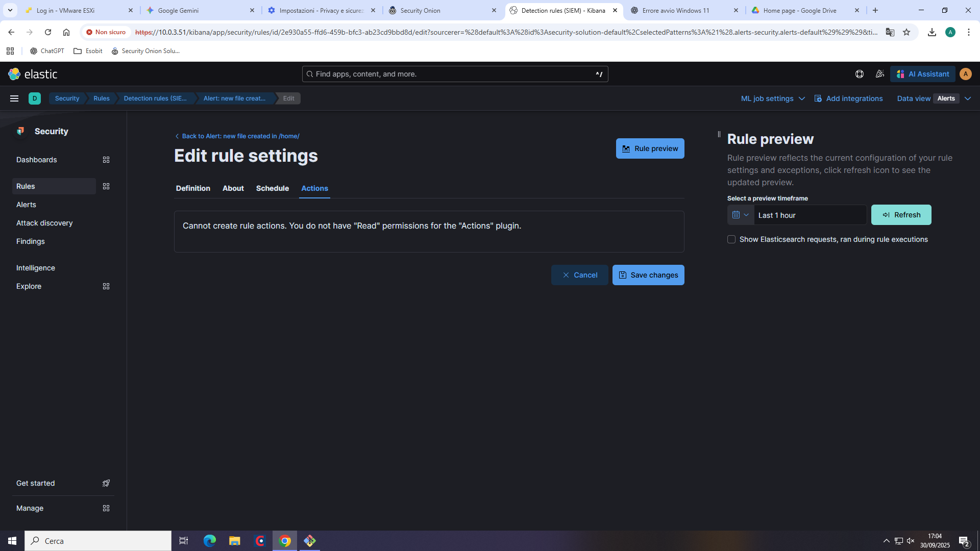Switch to the Definition tab
The height and width of the screenshot is (551, 980).
click(193, 188)
